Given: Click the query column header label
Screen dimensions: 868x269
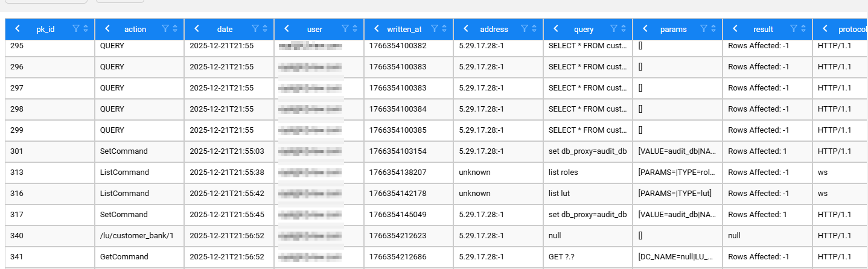Looking at the screenshot, I should click(584, 29).
